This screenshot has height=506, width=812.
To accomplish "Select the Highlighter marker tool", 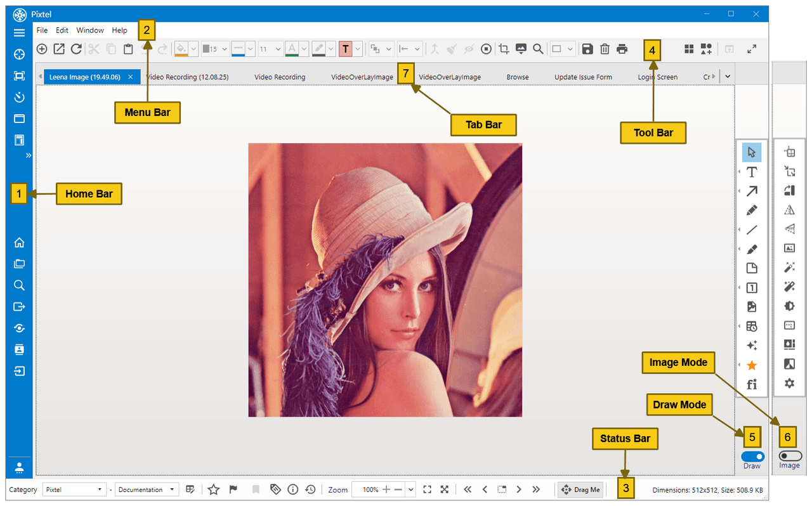I will click(752, 249).
